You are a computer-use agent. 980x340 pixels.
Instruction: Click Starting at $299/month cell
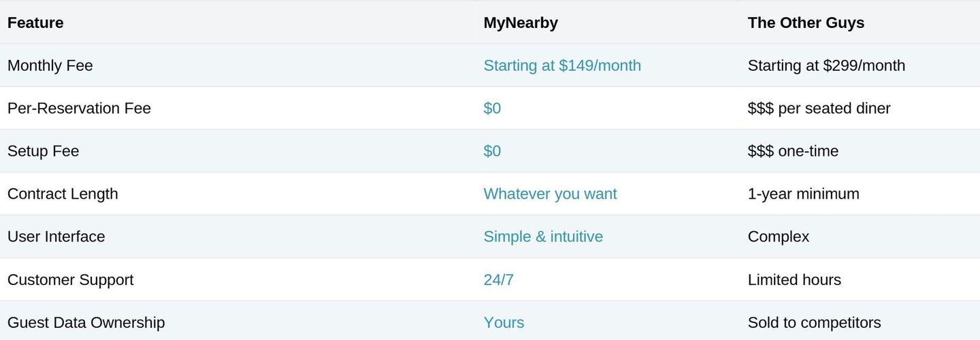(x=826, y=65)
